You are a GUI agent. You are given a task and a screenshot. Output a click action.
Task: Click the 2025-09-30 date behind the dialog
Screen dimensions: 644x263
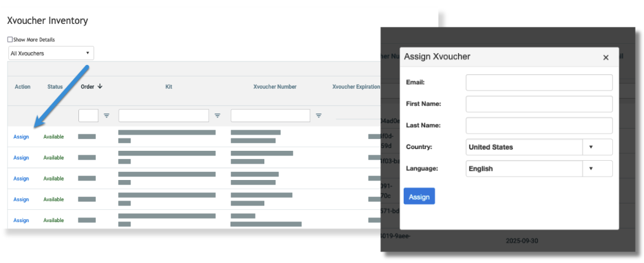point(522,241)
